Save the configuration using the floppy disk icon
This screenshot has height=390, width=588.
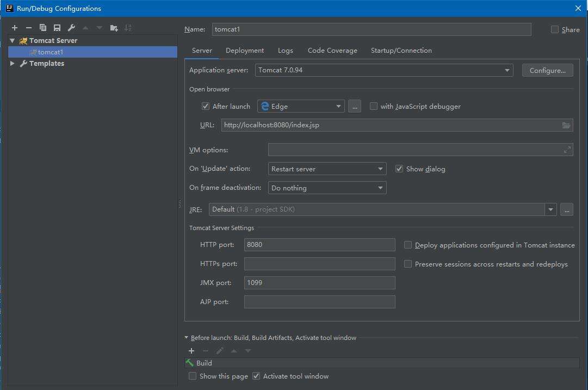tap(57, 28)
